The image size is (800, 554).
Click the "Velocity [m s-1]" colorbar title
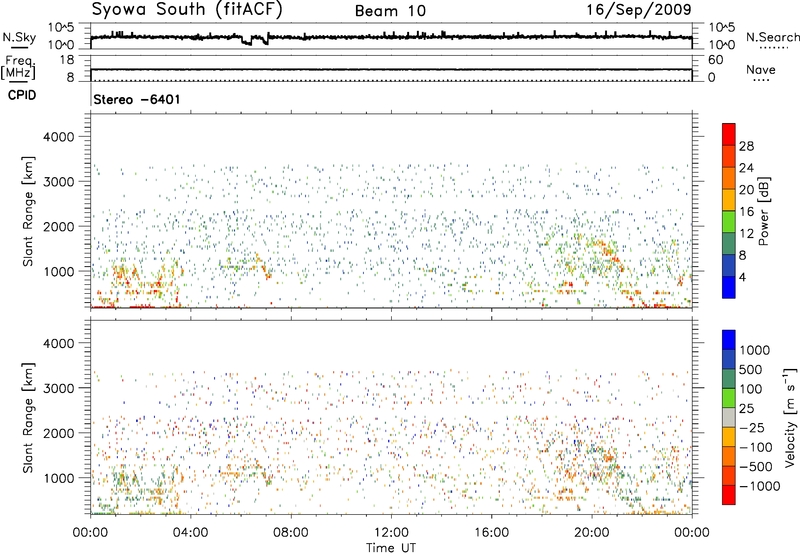coord(790,417)
